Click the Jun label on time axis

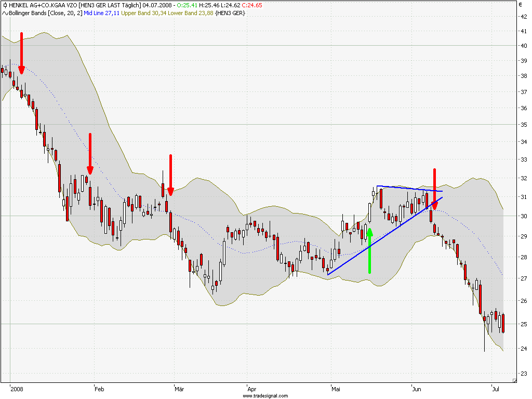[417, 389]
